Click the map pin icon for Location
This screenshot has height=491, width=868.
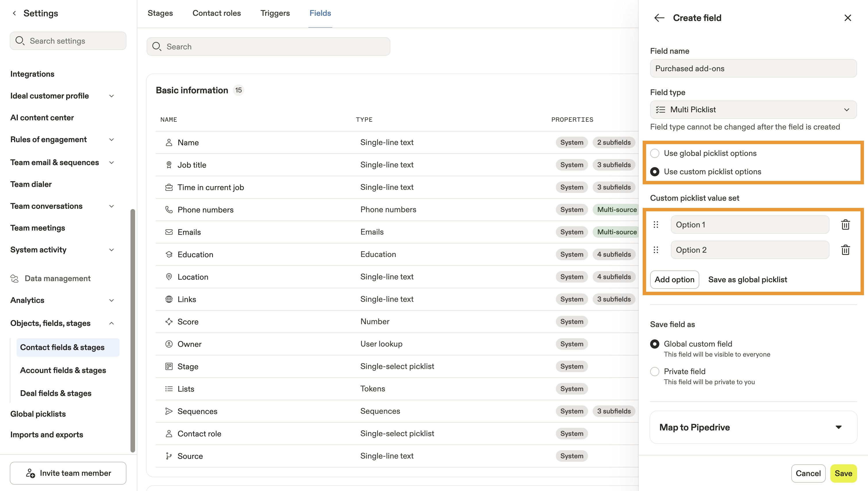tap(169, 277)
